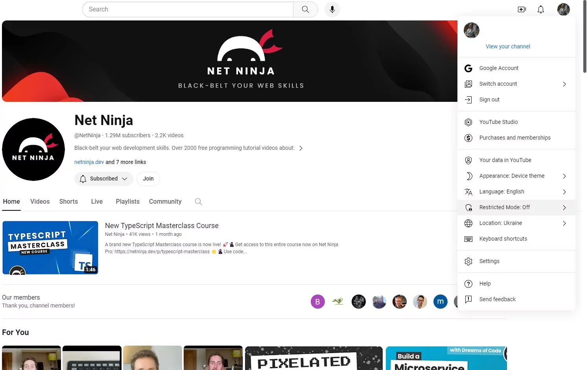Select Sign out menu entry
588x370 pixels.
516,100
